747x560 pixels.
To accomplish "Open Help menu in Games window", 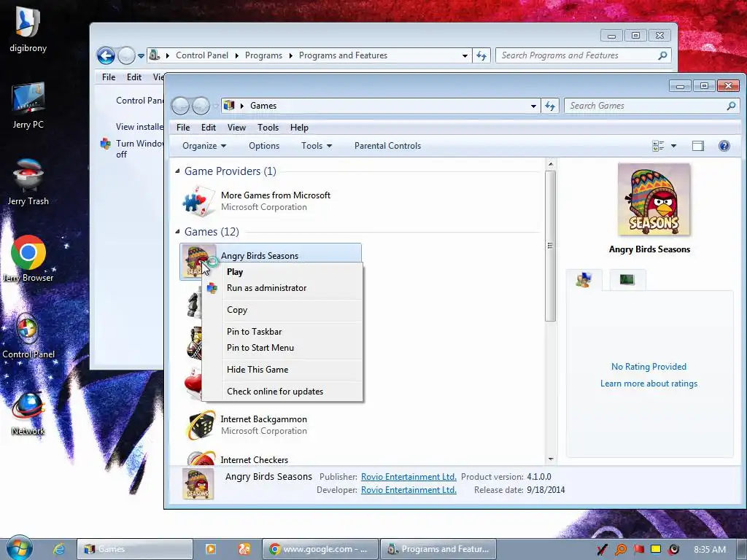I will click(x=299, y=128).
